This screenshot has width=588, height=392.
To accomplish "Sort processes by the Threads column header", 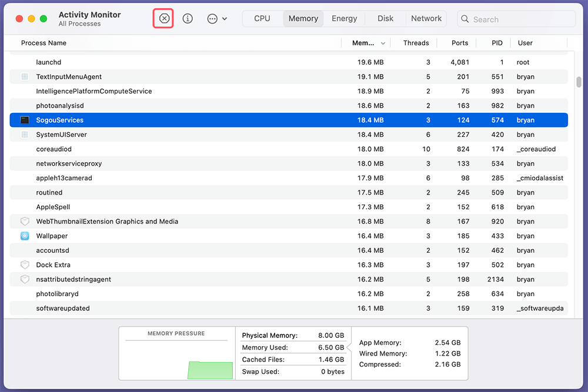I will click(416, 43).
